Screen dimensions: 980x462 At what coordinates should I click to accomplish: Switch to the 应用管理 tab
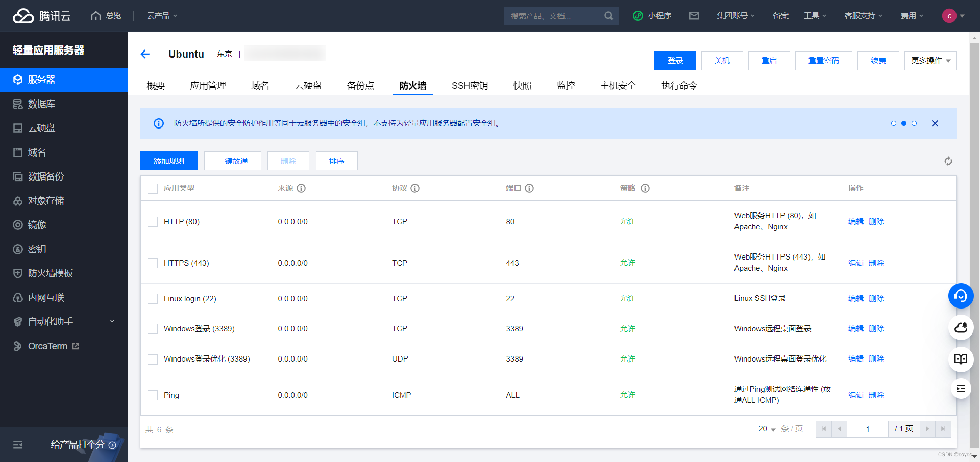point(208,86)
